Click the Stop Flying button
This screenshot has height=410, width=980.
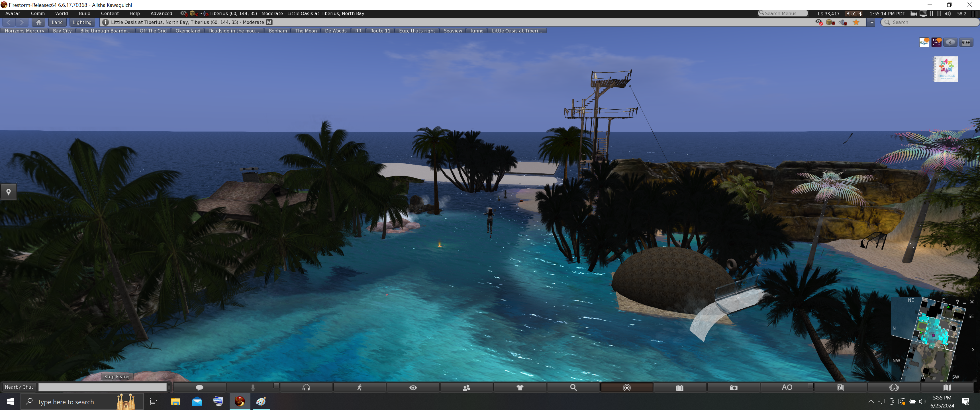click(x=117, y=376)
